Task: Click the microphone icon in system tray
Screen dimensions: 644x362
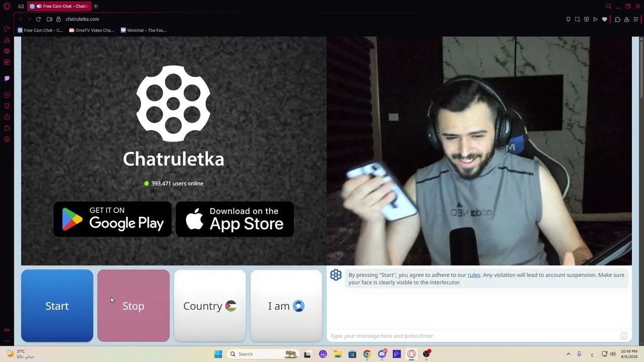Action: coord(579,354)
